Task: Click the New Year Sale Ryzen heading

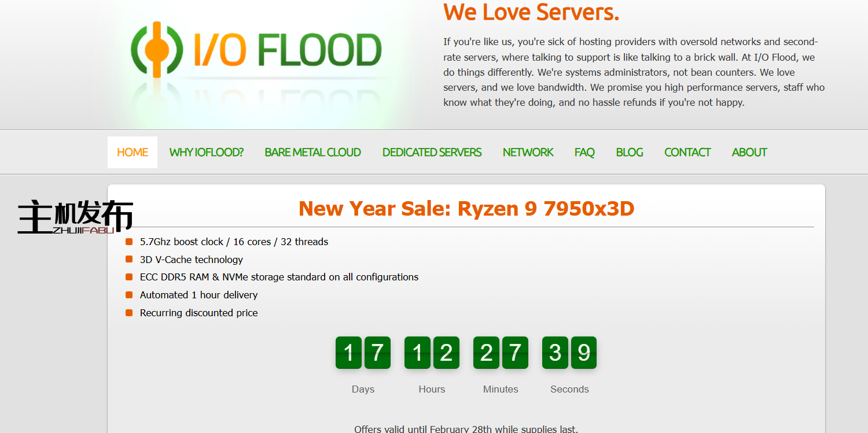Action: [x=466, y=208]
